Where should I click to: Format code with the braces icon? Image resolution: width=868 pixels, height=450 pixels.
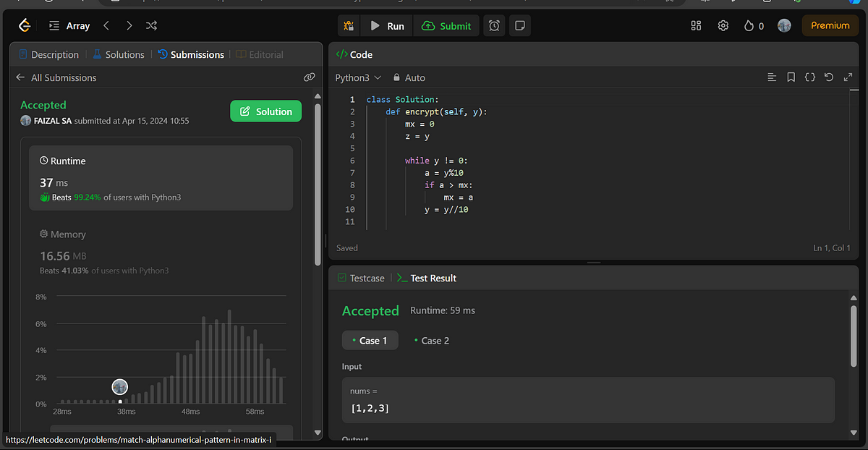(x=810, y=77)
